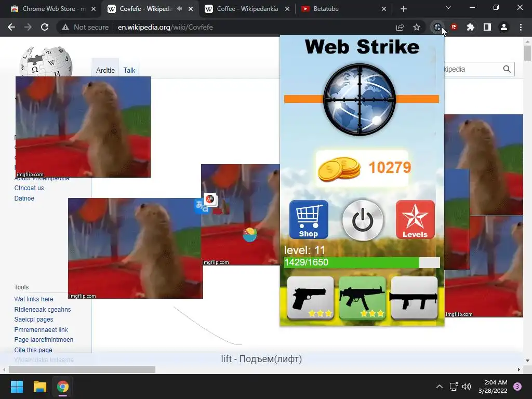Open the clock showing 2:04 AM
The image size is (532, 399).
tap(493, 387)
